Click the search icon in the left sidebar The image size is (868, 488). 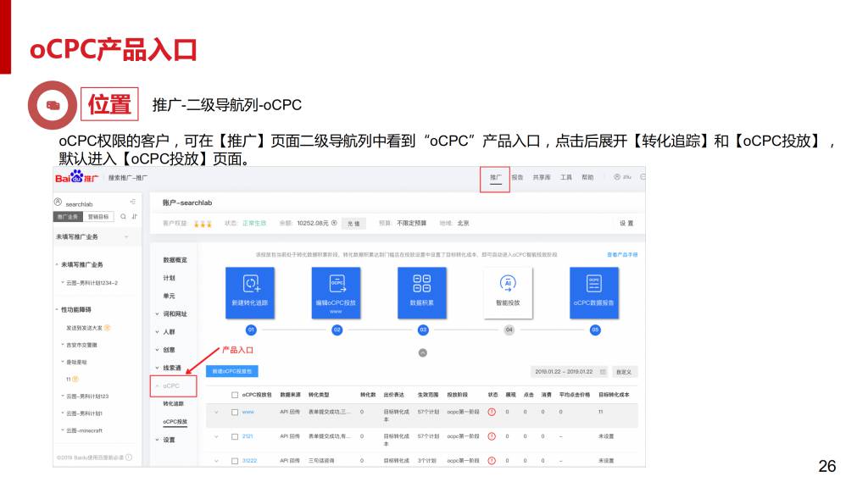coord(123,217)
